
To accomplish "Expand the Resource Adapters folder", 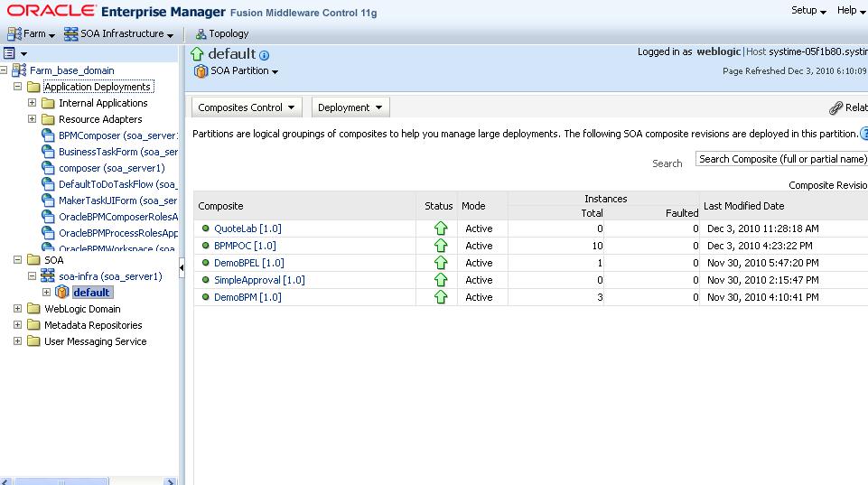I will click(33, 118).
